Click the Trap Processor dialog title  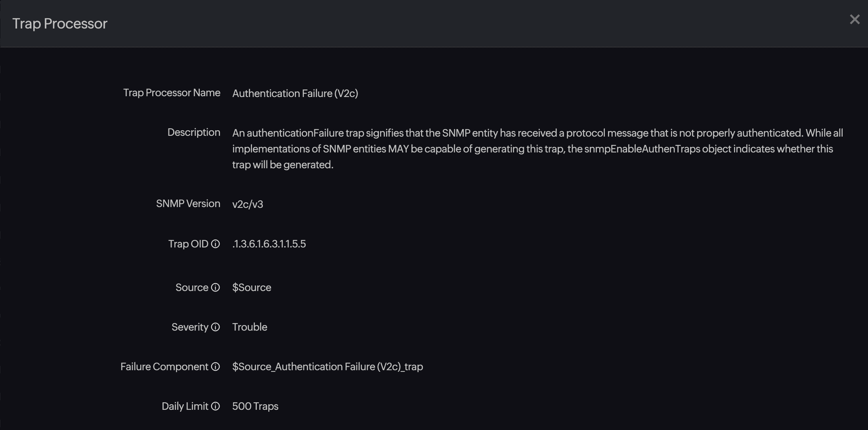(x=60, y=24)
